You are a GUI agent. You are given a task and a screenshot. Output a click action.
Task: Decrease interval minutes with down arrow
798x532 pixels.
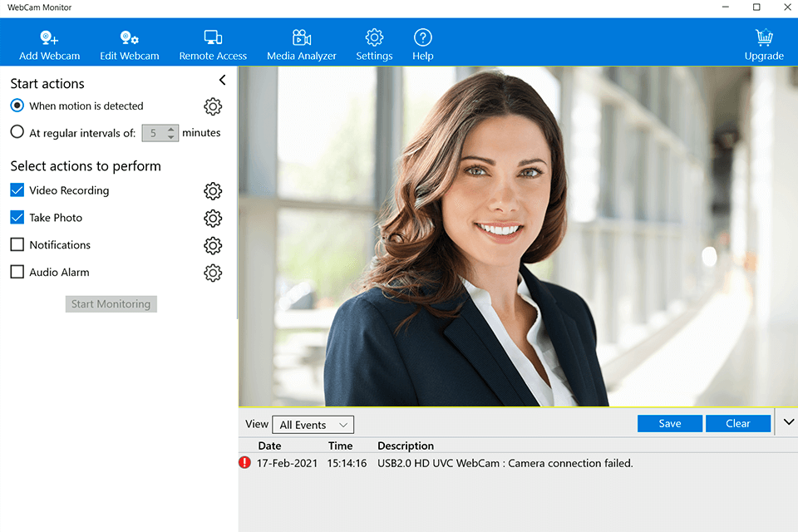click(x=171, y=137)
